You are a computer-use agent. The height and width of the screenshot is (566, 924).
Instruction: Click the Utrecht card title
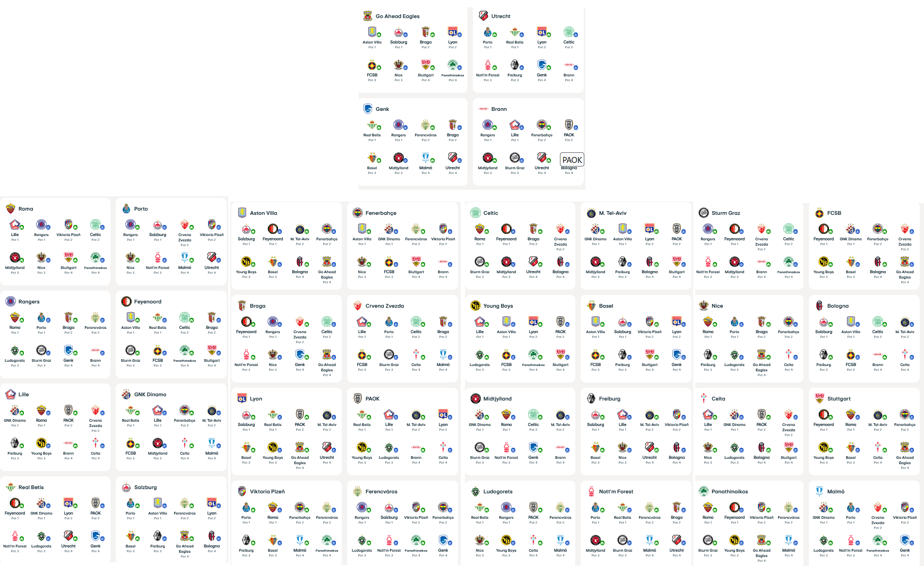(501, 16)
